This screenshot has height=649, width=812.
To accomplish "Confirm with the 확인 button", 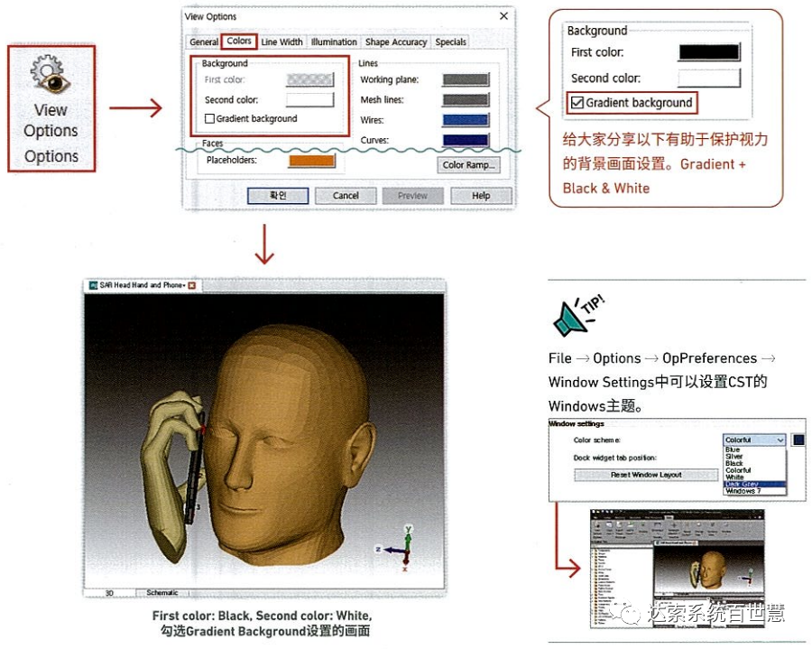I will [278, 195].
